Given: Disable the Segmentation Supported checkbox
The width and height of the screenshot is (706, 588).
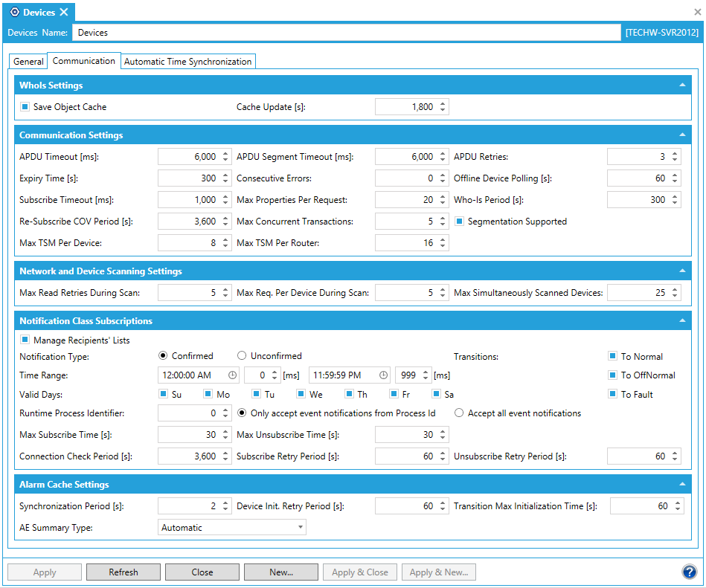Looking at the screenshot, I should 459,222.
